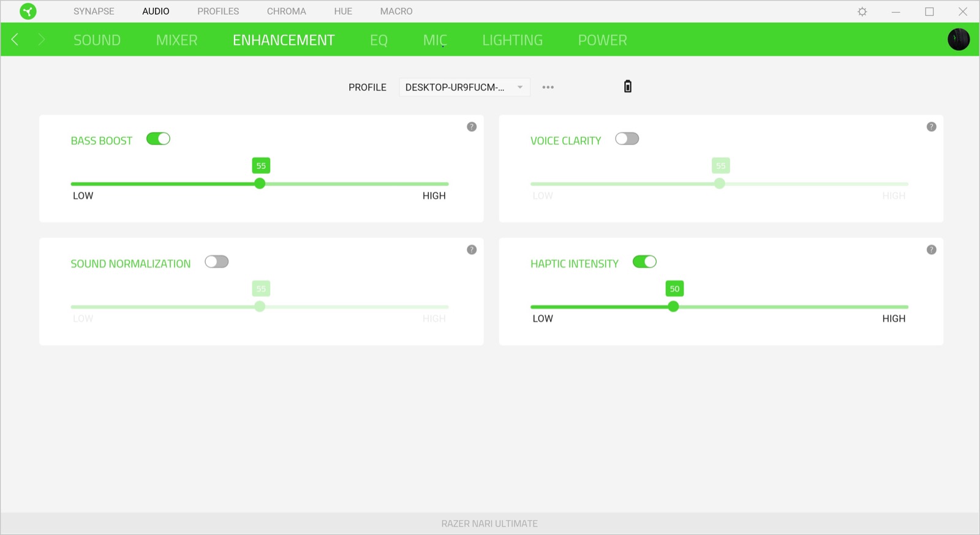980x535 pixels.
Task: Open the CHROMA tab
Action: 286,11
